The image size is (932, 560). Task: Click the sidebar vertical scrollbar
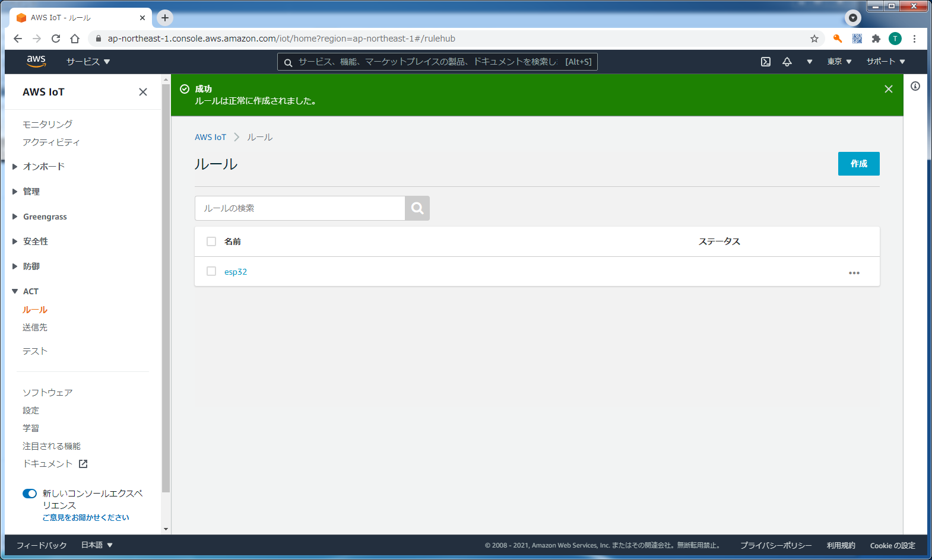tap(166, 288)
